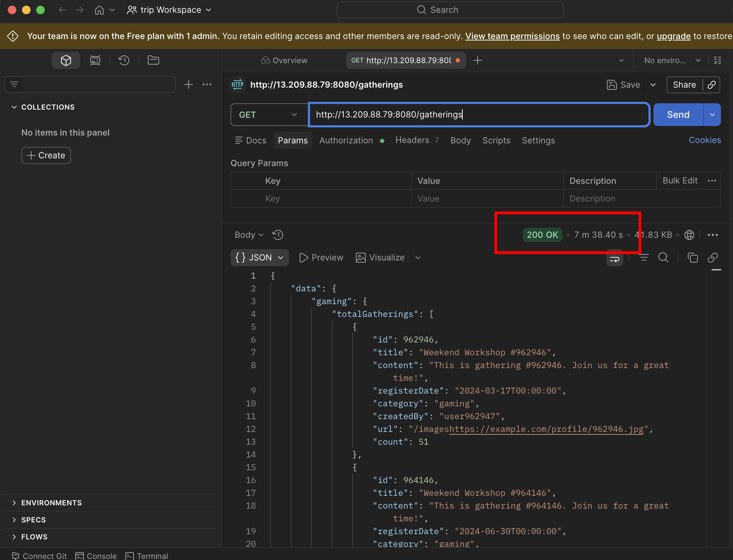Open the Home dropdown chevron
Screen dimensions: 733x560
(x=112, y=10)
